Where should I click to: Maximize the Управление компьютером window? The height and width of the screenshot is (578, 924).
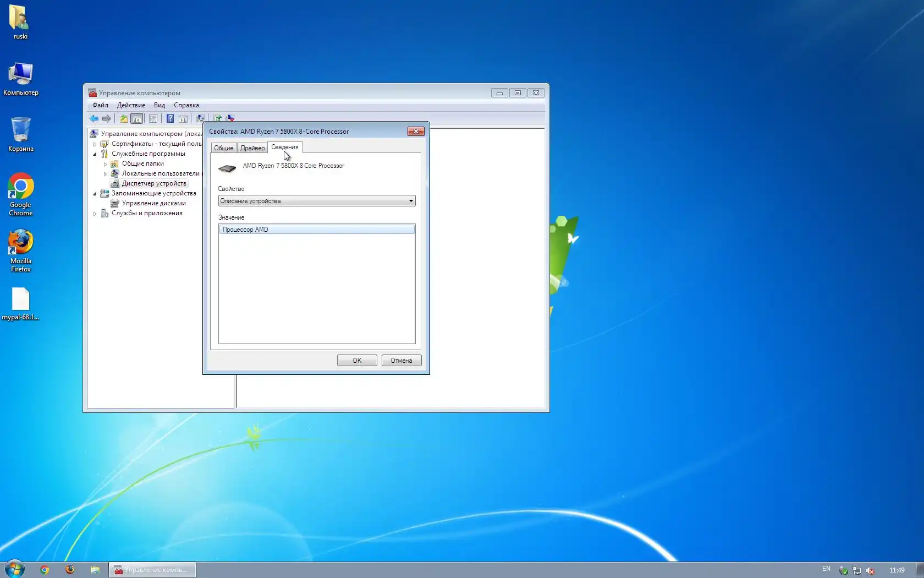click(x=518, y=93)
